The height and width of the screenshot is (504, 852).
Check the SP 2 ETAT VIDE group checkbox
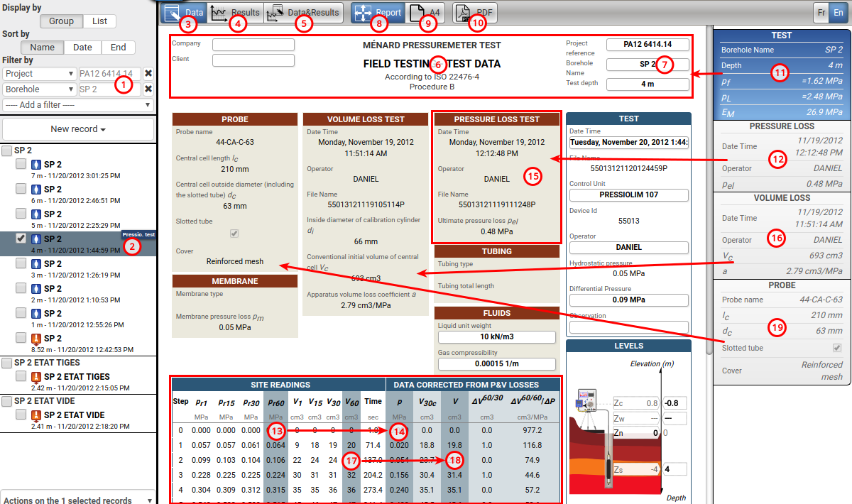[x=7, y=402]
